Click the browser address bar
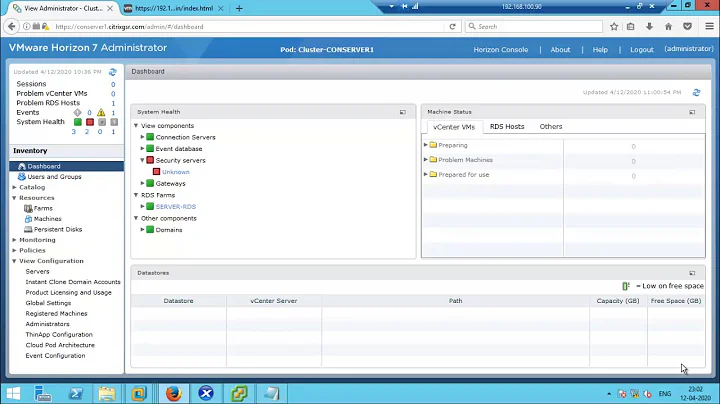This screenshot has height=404, width=720. (x=248, y=27)
